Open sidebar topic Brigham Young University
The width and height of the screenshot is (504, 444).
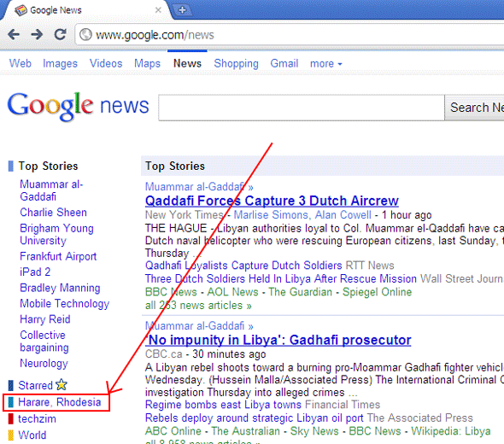tap(56, 235)
